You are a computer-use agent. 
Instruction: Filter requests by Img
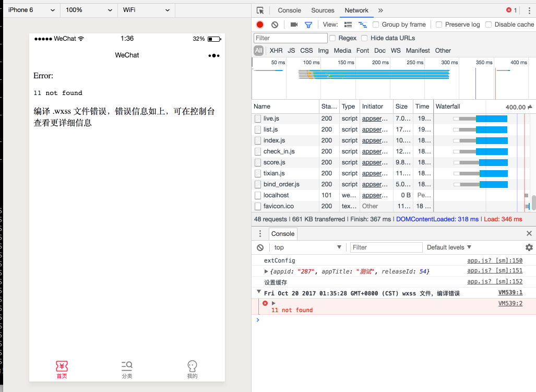coord(324,51)
